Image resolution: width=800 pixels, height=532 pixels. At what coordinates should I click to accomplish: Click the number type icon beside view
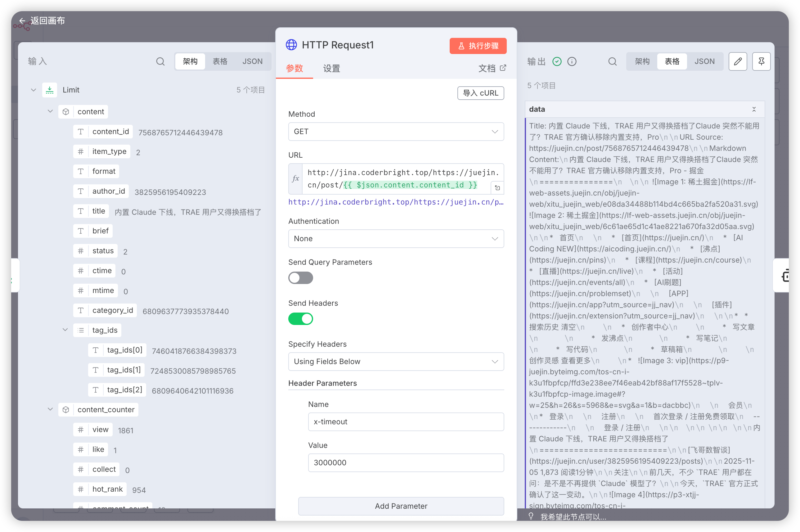[81, 430]
